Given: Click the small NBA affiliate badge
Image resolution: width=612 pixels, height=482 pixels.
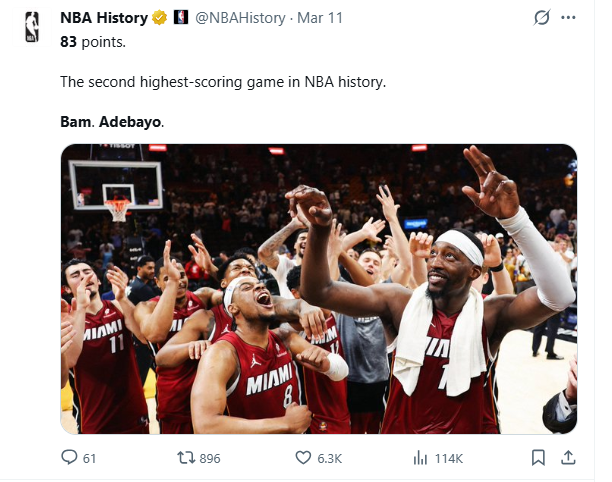Looking at the screenshot, I should coord(180,18).
